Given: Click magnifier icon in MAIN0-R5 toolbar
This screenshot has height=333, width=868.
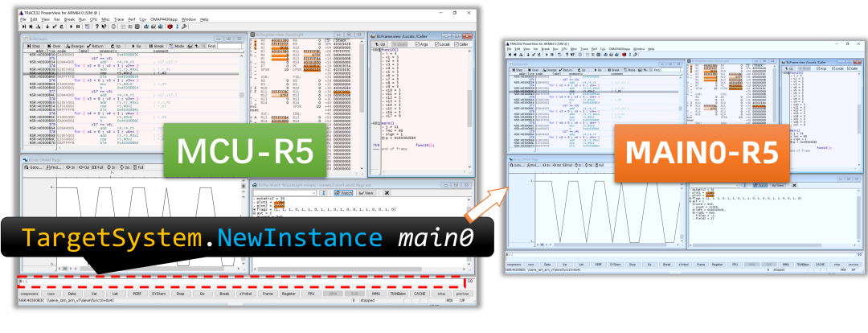Looking at the screenshot, I should click(635, 55).
